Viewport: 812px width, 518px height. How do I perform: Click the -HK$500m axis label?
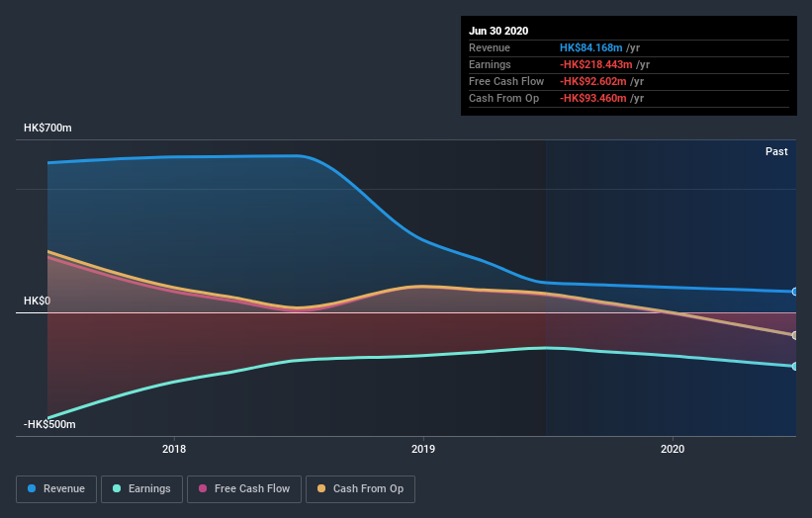point(49,424)
